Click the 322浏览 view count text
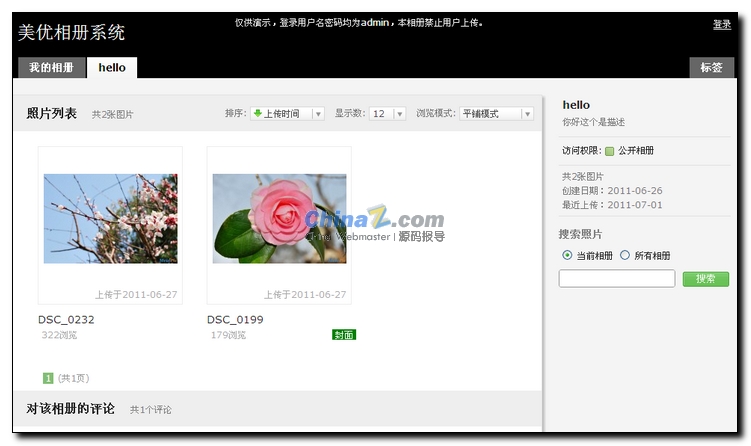This screenshot has height=446, width=751. click(x=59, y=335)
